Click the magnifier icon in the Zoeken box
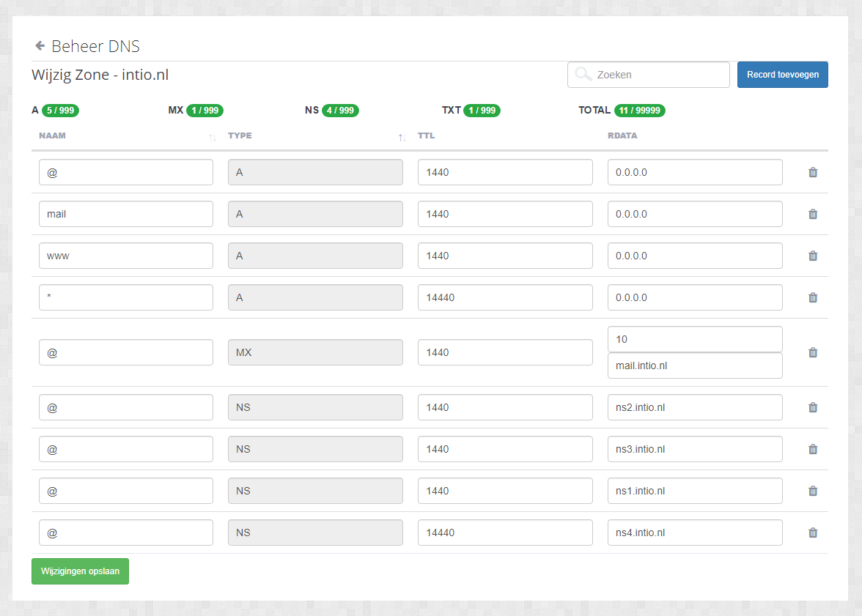The width and height of the screenshot is (862, 616). (x=583, y=74)
